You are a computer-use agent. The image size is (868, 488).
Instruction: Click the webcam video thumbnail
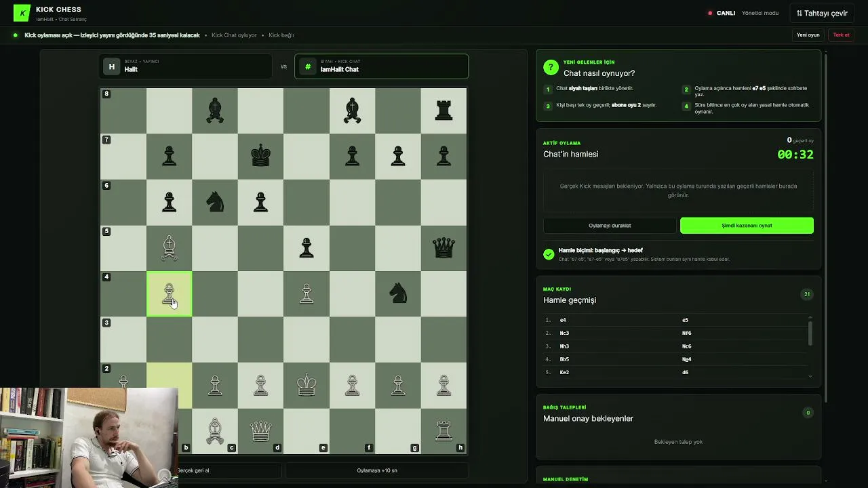[89, 438]
